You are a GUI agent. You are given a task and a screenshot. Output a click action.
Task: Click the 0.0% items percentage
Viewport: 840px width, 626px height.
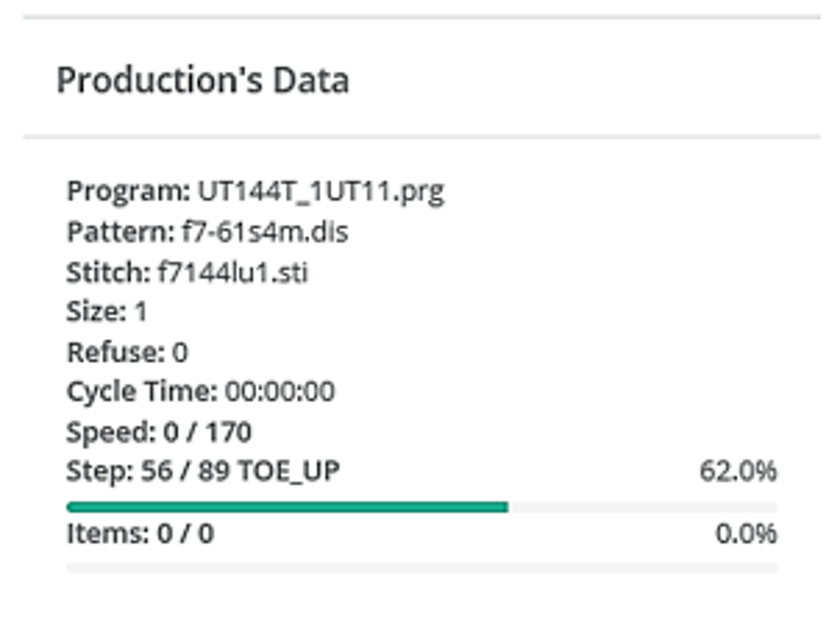(x=745, y=534)
